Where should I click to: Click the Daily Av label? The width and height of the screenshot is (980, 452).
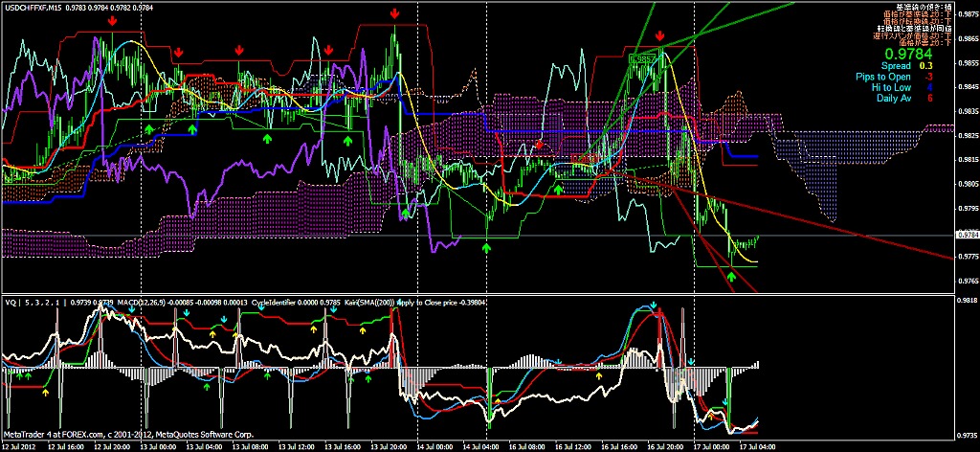click(x=892, y=98)
